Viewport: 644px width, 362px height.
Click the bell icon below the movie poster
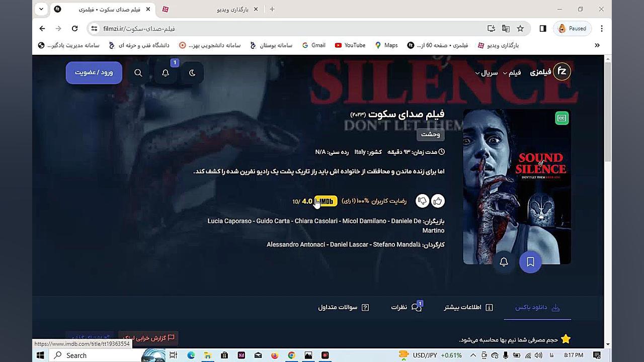pos(504,262)
